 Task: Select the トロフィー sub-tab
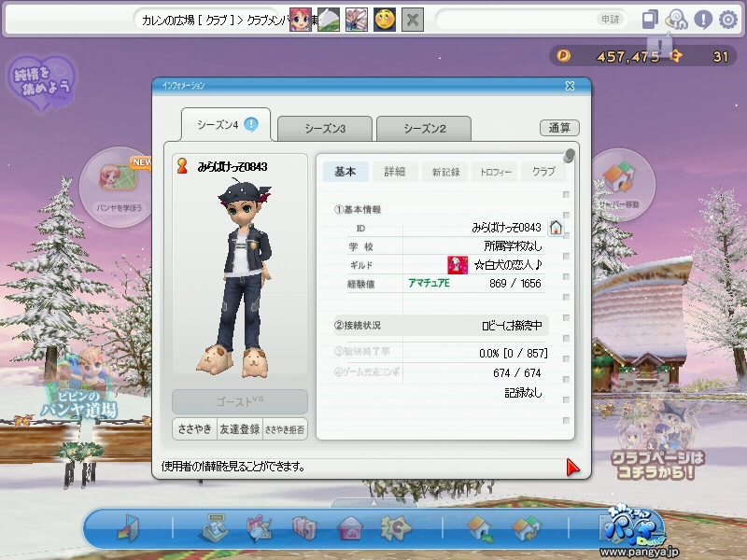496,172
